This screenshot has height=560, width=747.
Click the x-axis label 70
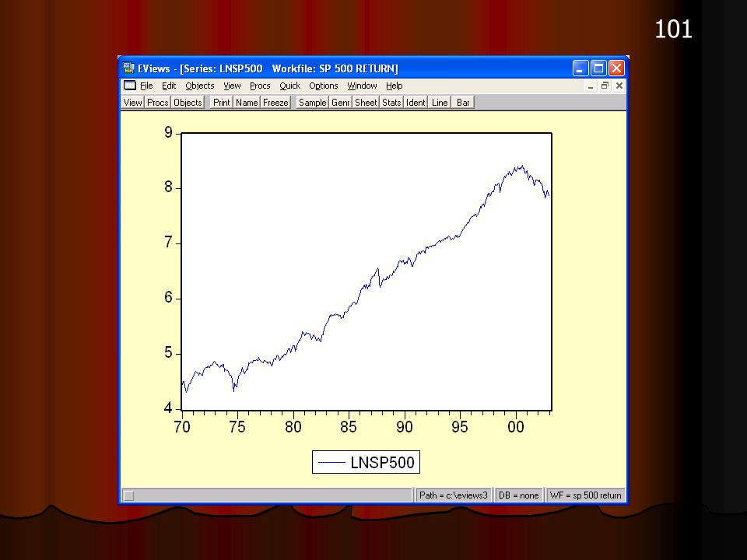[182, 427]
